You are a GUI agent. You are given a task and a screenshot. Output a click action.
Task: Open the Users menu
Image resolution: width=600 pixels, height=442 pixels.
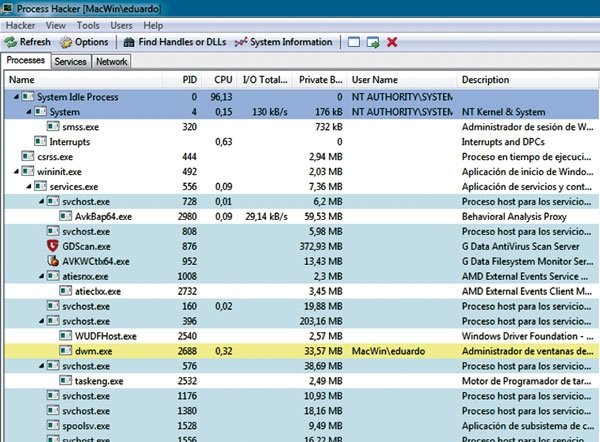[121, 26]
